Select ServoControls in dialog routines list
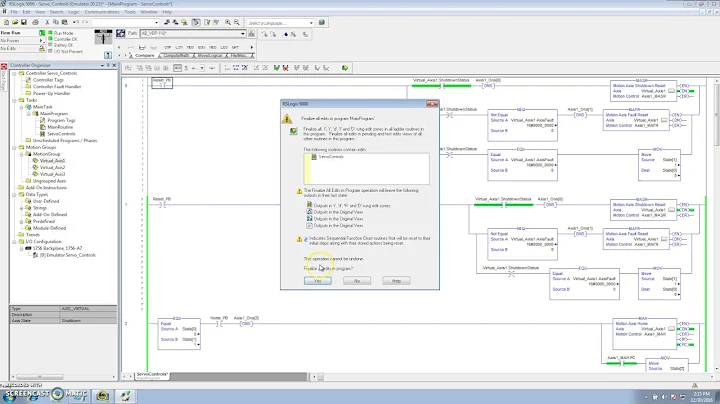The width and height of the screenshot is (720, 404). click(331, 157)
